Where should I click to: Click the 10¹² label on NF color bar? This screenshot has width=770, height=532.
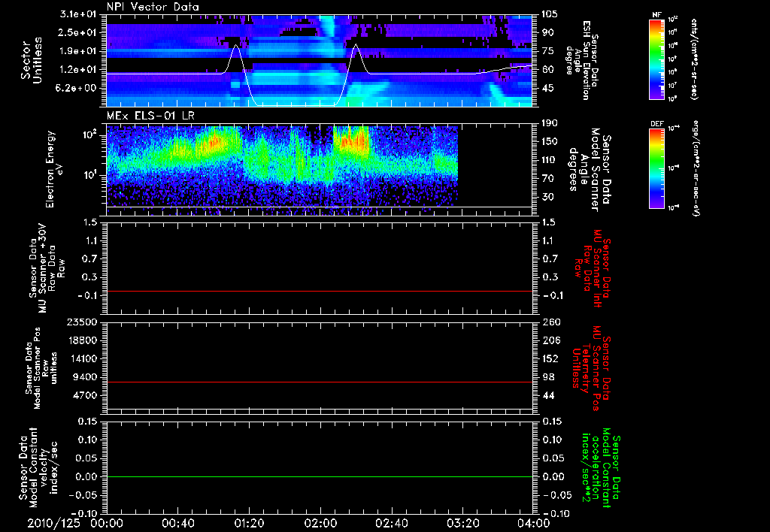click(x=673, y=19)
